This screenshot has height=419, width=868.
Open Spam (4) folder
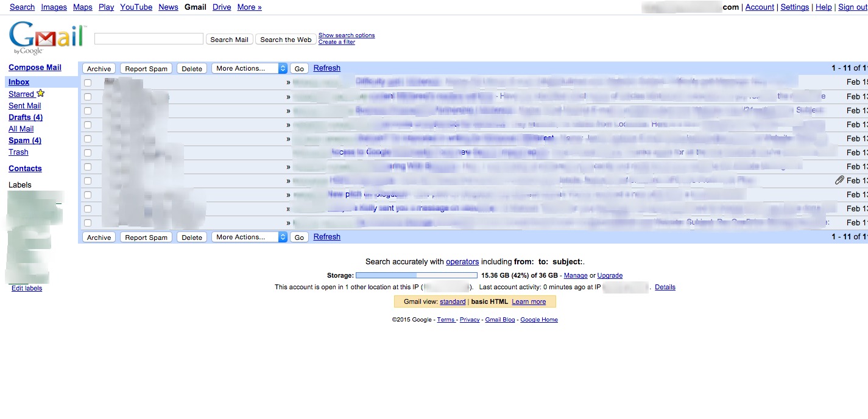click(x=25, y=141)
